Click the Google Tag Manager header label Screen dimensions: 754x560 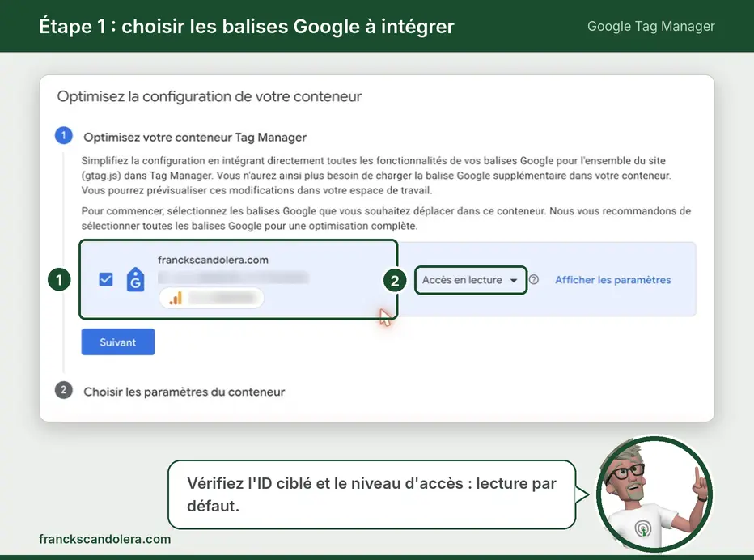click(651, 26)
